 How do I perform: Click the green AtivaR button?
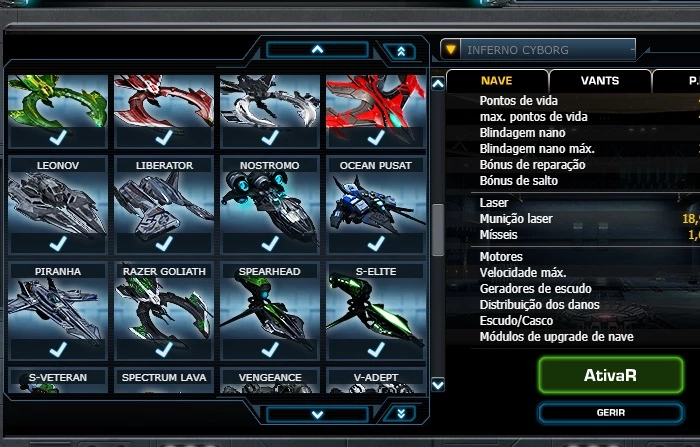610,375
